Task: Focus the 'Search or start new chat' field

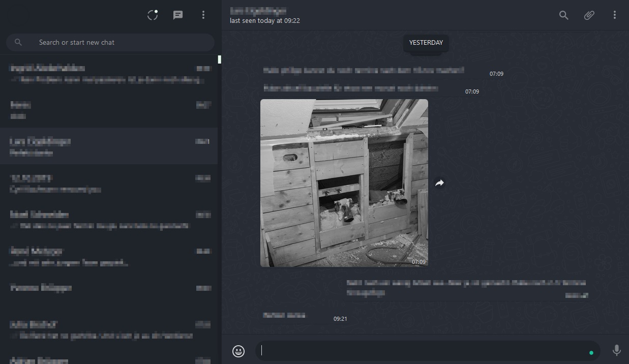Action: pyautogui.click(x=110, y=42)
